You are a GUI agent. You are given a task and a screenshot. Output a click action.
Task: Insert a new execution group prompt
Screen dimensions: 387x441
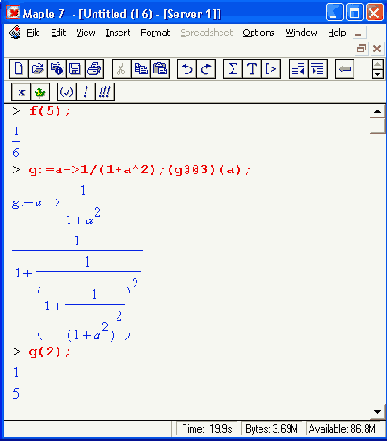click(x=271, y=69)
